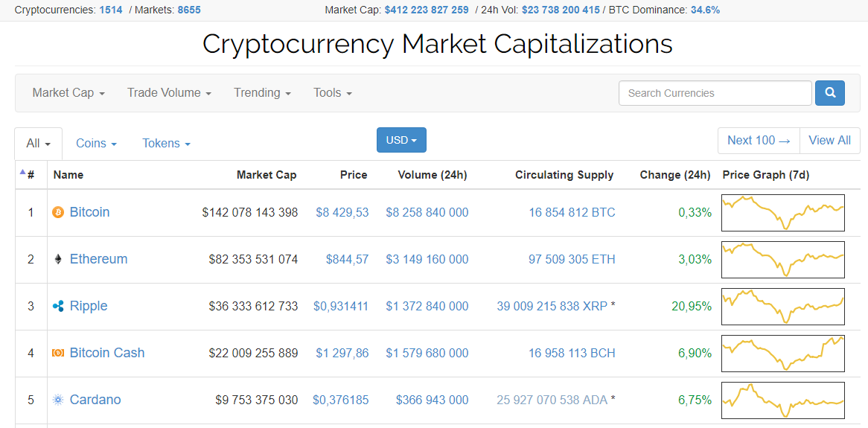Open the Tools menu
Screen dimensions: 868x428
332,93
